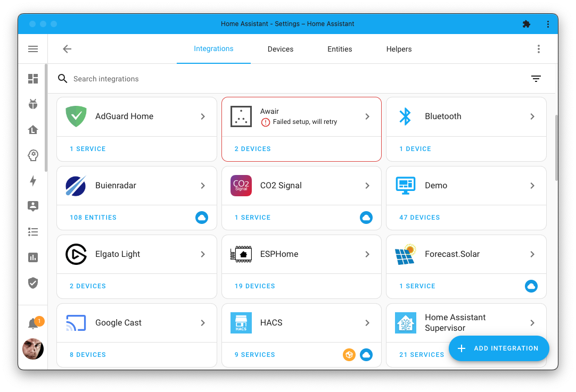Select the head-with-gear sidebar icon
Screen dimensions: 576x392
coord(32,155)
